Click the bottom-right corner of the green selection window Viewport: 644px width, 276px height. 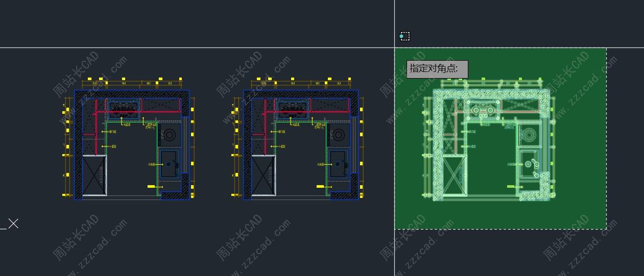[x=606, y=229]
